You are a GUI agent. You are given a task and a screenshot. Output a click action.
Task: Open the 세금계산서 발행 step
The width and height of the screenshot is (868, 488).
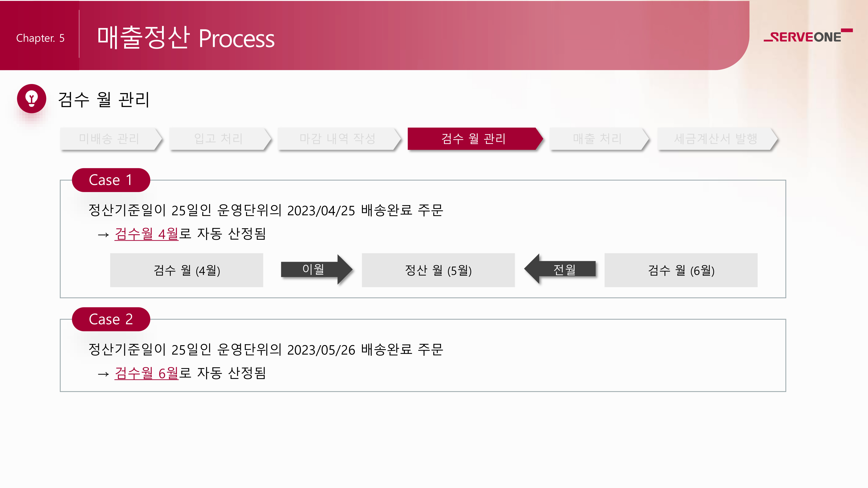716,138
